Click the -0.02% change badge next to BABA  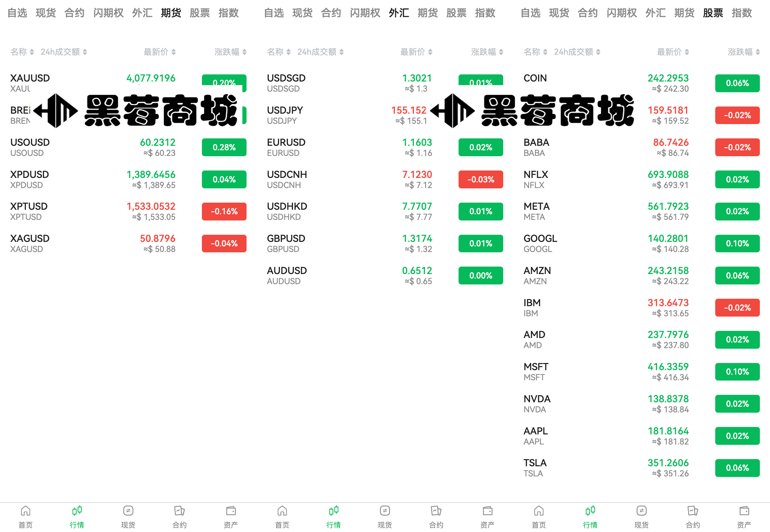(737, 147)
